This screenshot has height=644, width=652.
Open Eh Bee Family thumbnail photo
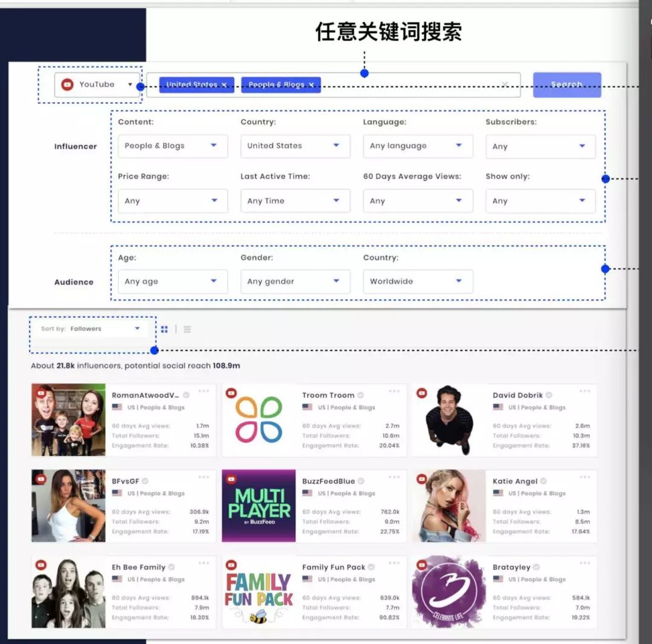click(x=69, y=592)
